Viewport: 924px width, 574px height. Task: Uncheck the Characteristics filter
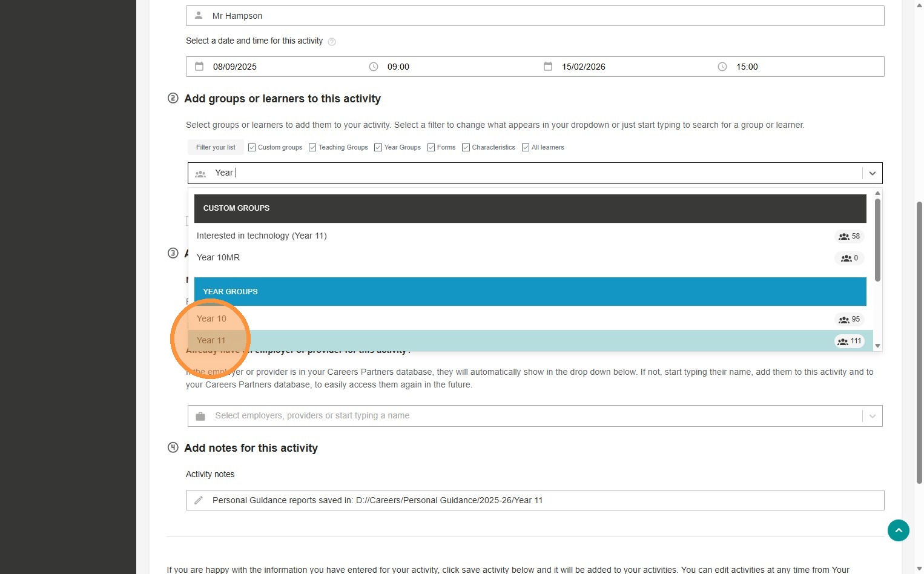coord(466,148)
